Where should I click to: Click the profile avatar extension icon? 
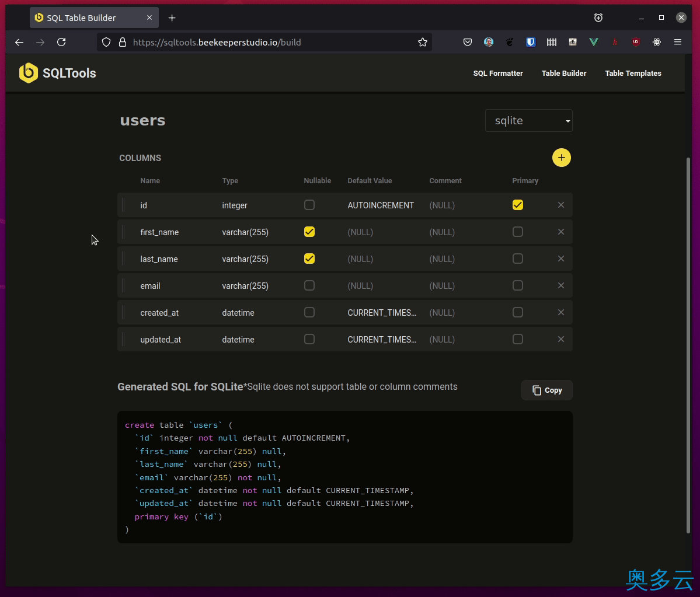tap(489, 42)
